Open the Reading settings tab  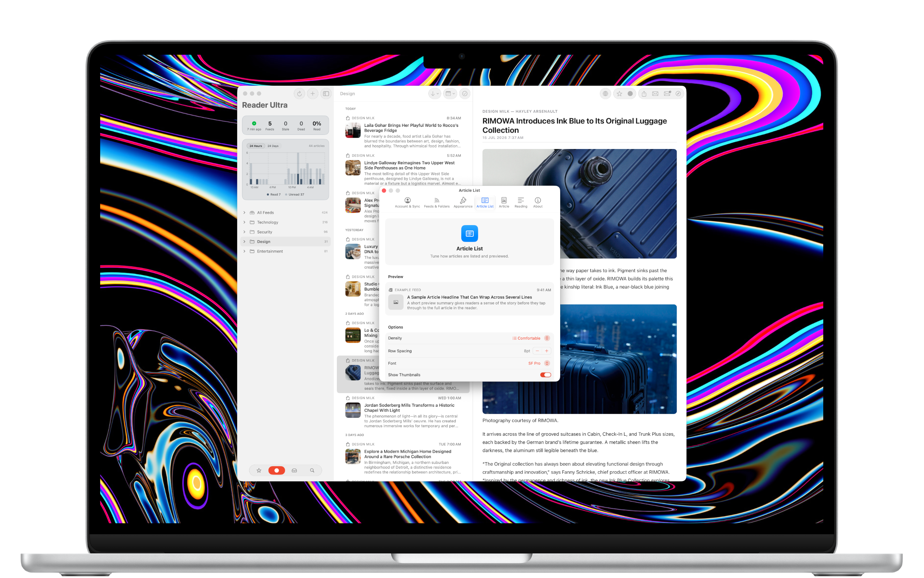click(521, 203)
